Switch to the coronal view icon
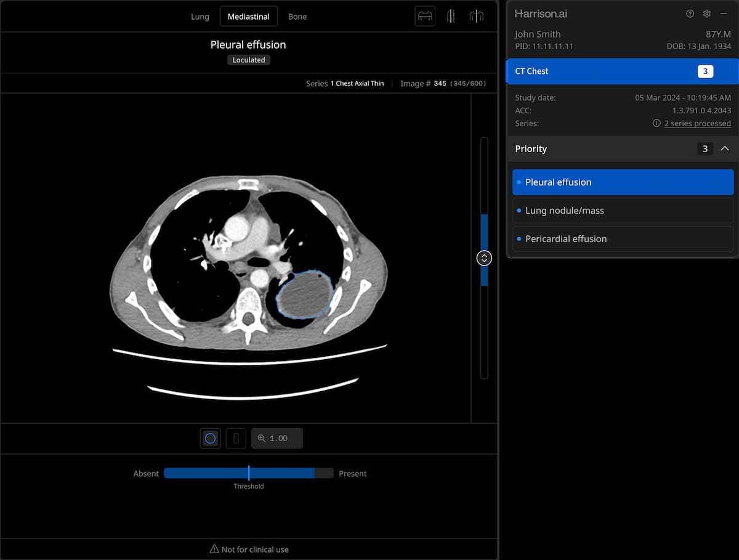This screenshot has width=739, height=560. [x=476, y=16]
